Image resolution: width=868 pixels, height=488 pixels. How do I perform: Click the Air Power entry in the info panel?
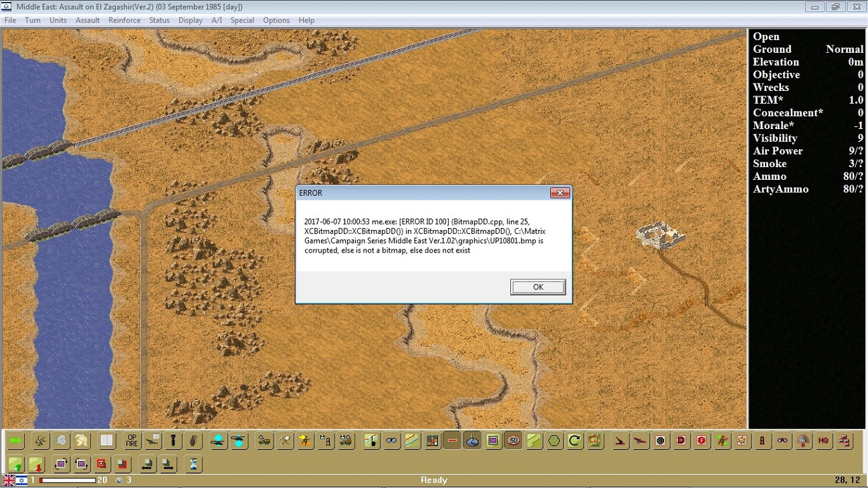808,151
